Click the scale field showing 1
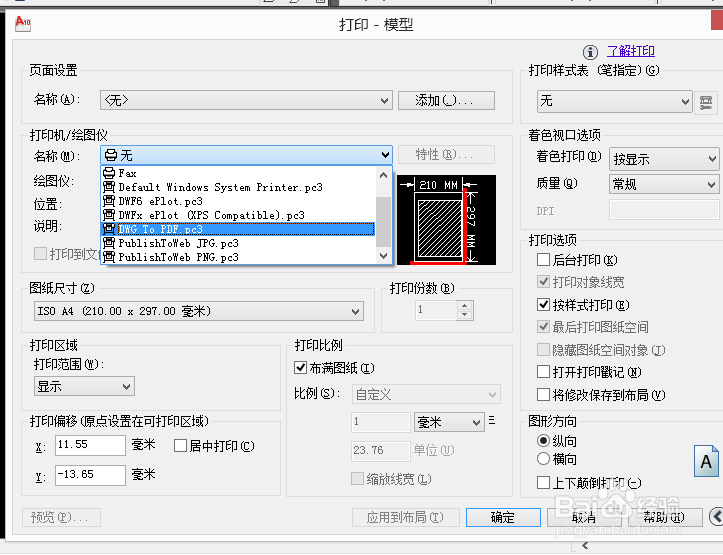 point(380,422)
